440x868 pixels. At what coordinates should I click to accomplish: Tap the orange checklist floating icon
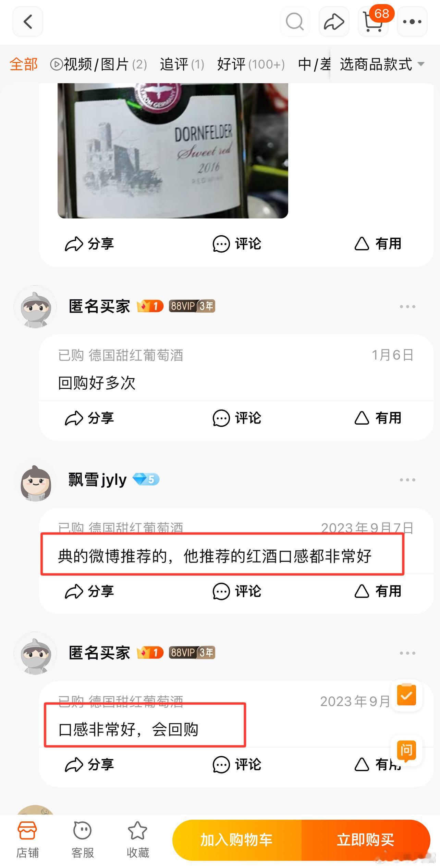(406, 695)
